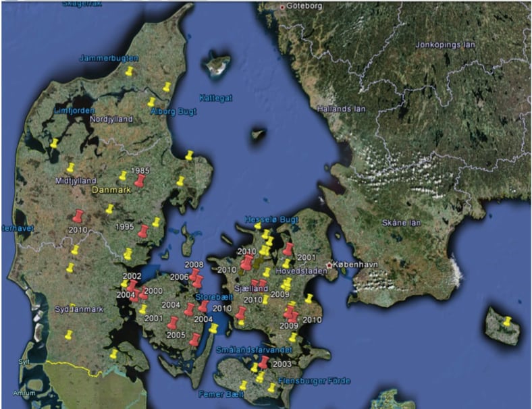Click the Göteborg city label
The height and width of the screenshot is (409, 532).
pyautogui.click(x=304, y=7)
